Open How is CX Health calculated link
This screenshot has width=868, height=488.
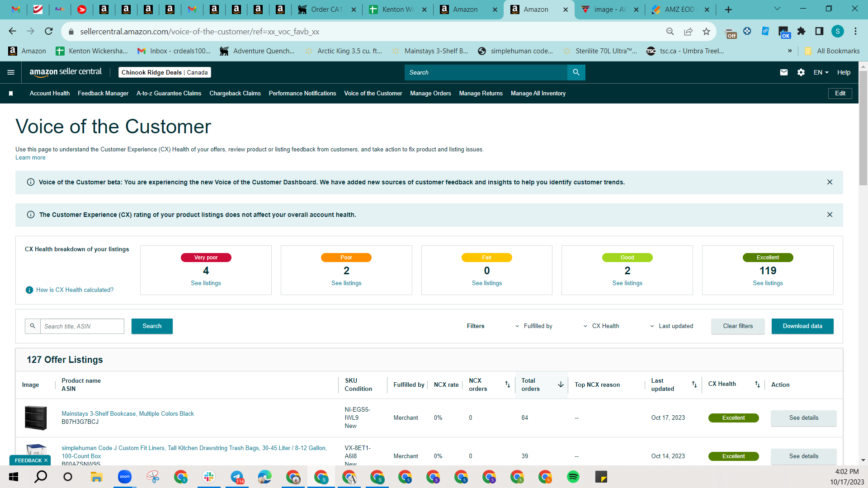pyautogui.click(x=75, y=290)
